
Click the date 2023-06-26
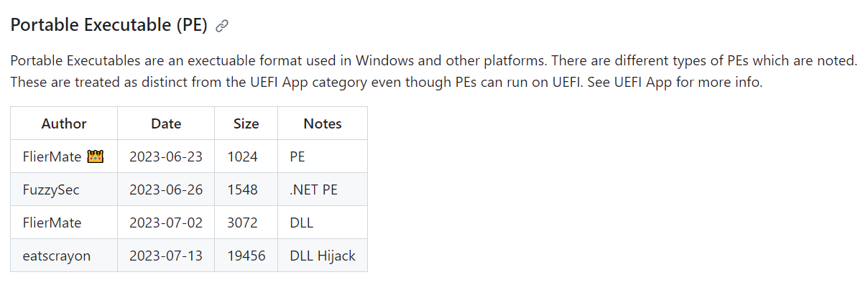click(x=166, y=190)
